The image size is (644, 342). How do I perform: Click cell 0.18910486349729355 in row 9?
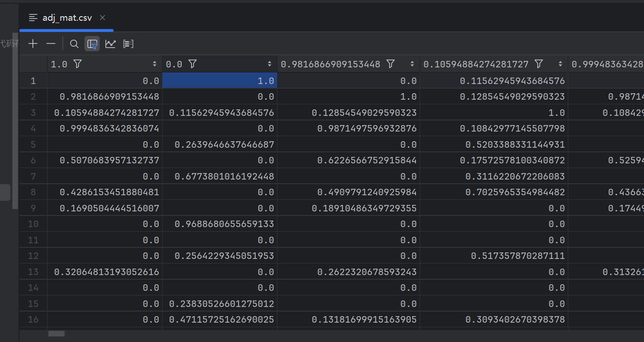349,208
